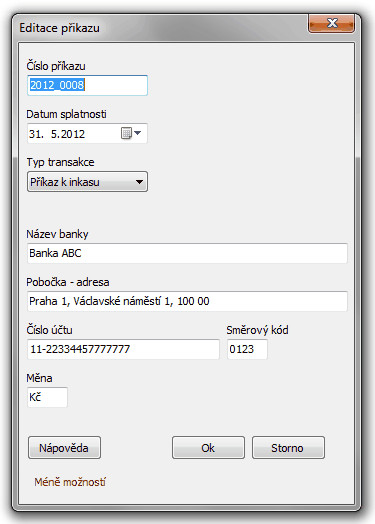Click the Název banky label
The image size is (375, 524).
click(x=57, y=234)
